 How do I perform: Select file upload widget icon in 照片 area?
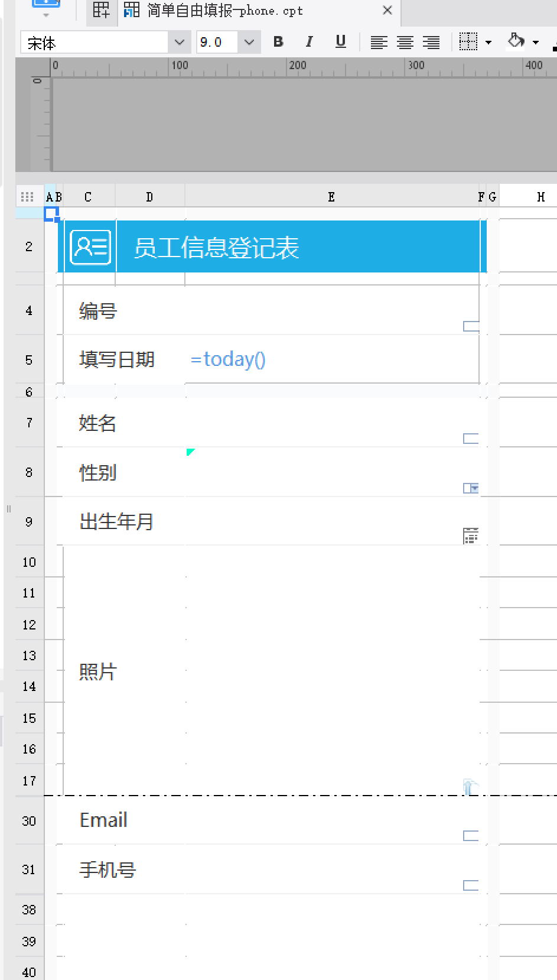470,787
